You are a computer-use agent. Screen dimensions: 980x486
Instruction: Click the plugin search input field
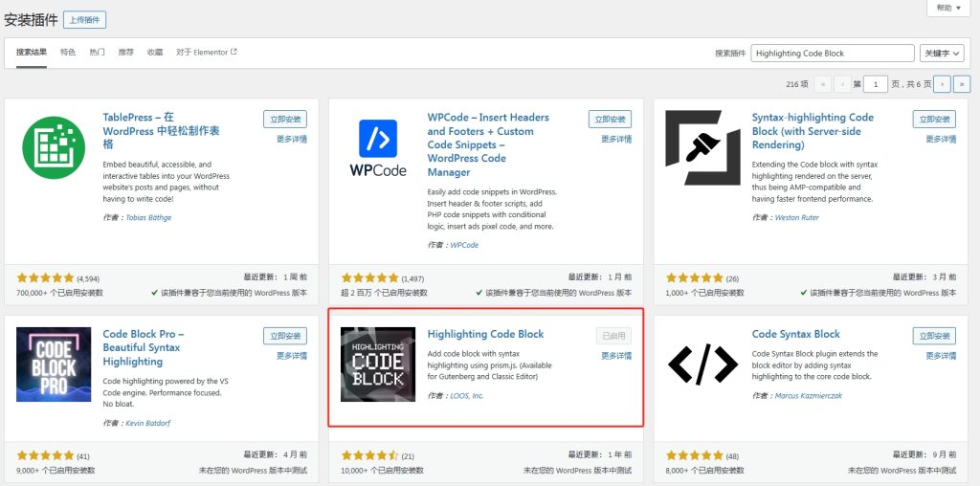tap(833, 54)
